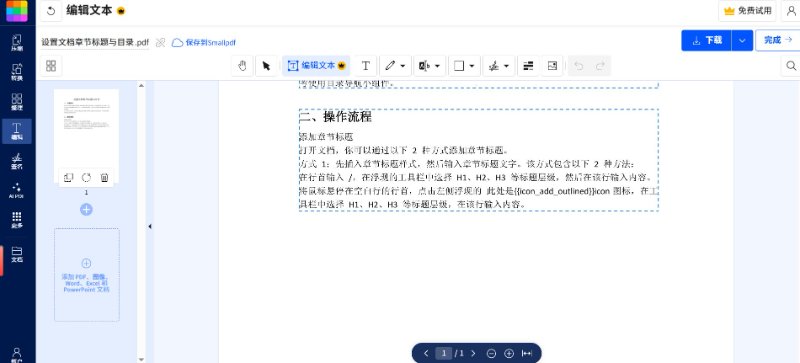Go to next page with right chevron
This screenshot has height=363, width=800.
coord(473,353)
